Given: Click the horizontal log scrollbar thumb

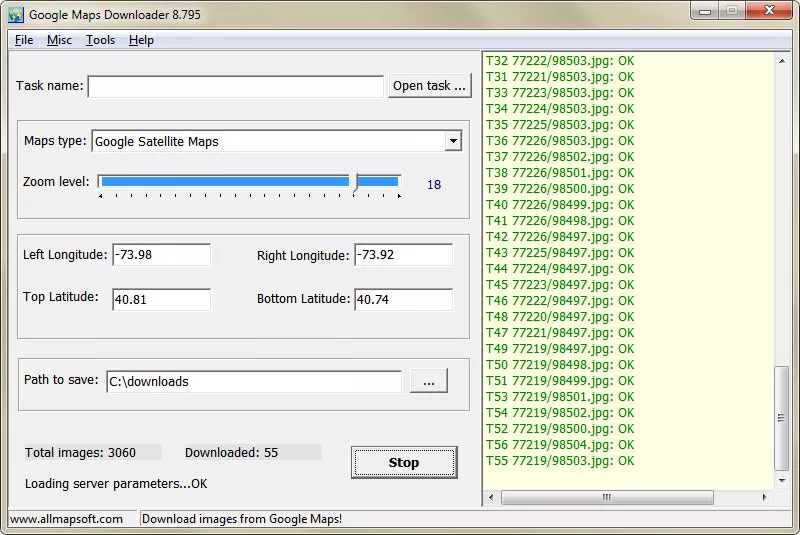Looking at the screenshot, I should (607, 497).
